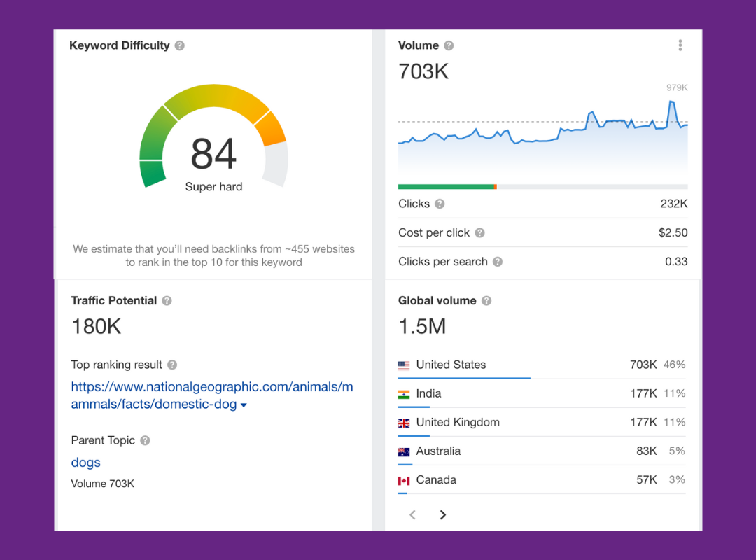Image resolution: width=756 pixels, height=560 pixels.
Task: Click help icon next to Global volume
Action: 486,301
